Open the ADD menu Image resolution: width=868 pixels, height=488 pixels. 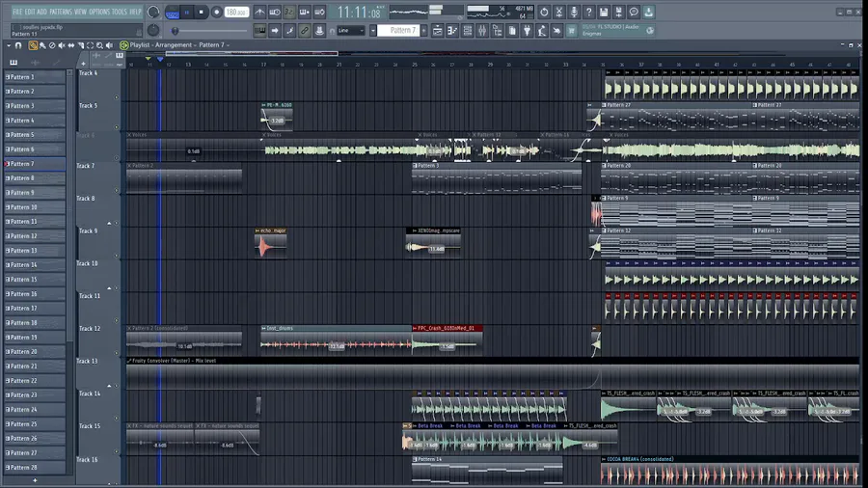[x=42, y=12]
